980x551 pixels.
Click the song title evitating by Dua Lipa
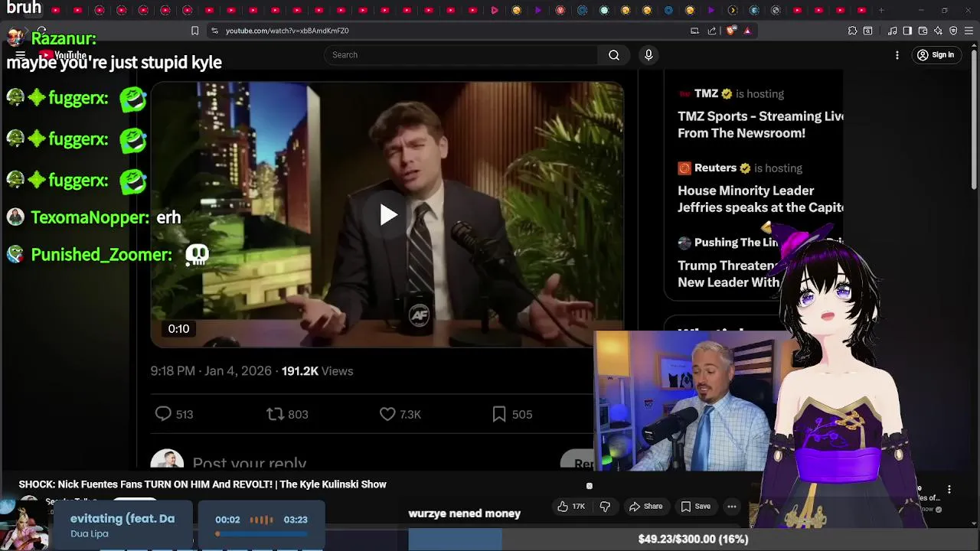(122, 519)
